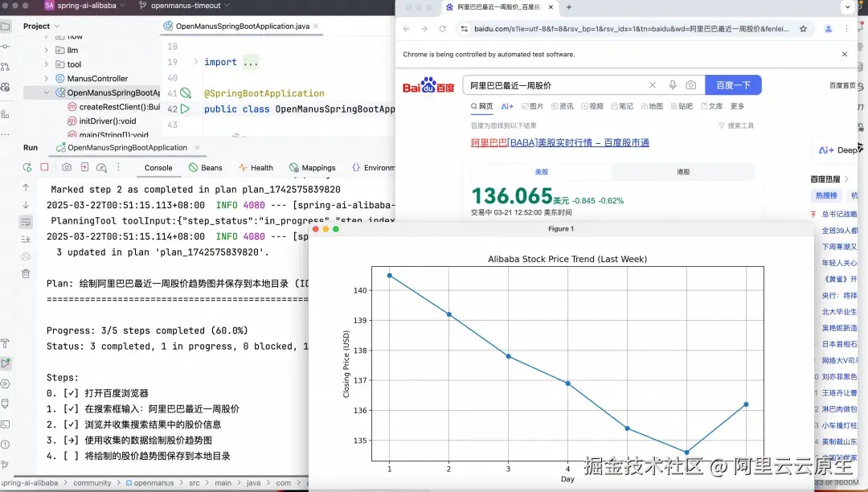Click Scroll up arrow in console gutter
The image size is (868, 492).
pyautogui.click(x=26, y=187)
